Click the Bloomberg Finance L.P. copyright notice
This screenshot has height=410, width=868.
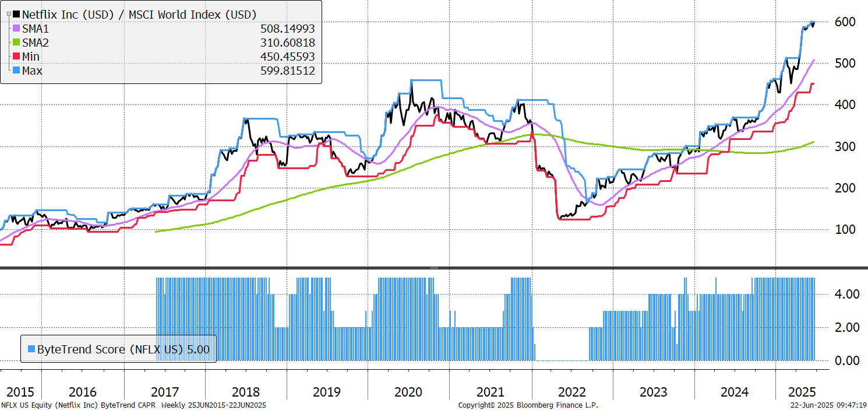(528, 405)
